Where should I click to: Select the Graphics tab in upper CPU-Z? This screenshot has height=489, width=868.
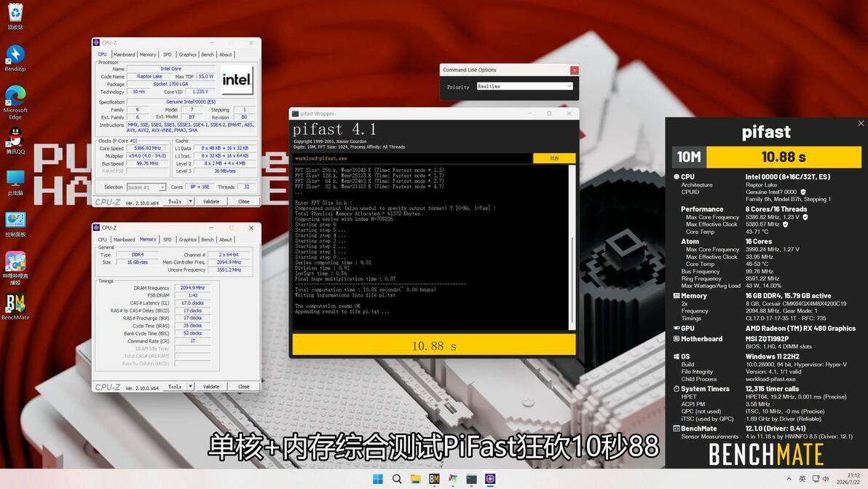click(187, 54)
